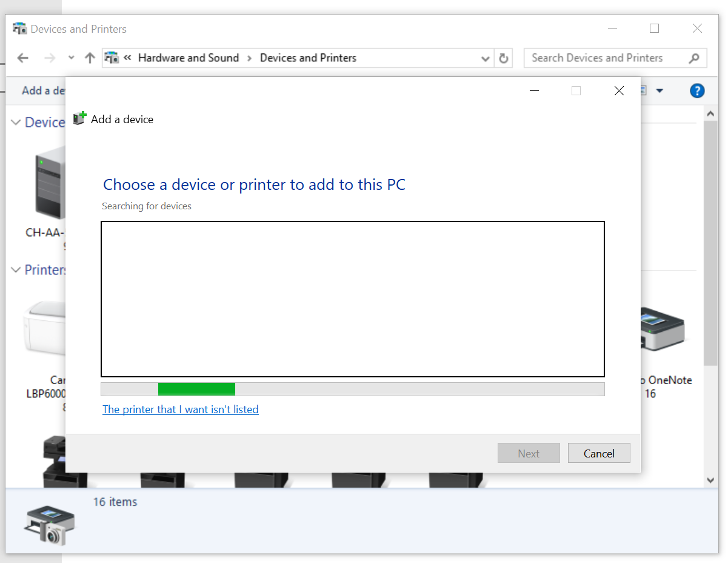Click the Add a device wizard icon
This screenshot has height=563, width=728.
tap(79, 119)
